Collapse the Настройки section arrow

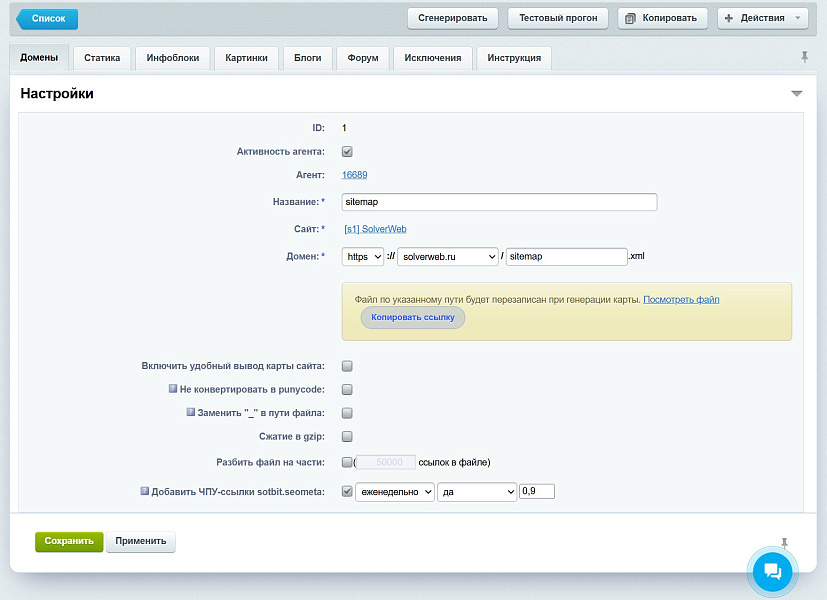click(796, 94)
